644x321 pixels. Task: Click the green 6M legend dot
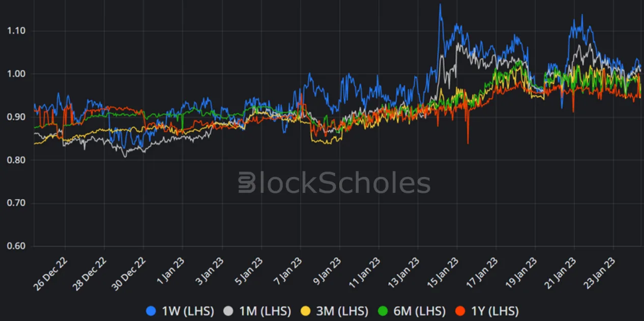382,310
